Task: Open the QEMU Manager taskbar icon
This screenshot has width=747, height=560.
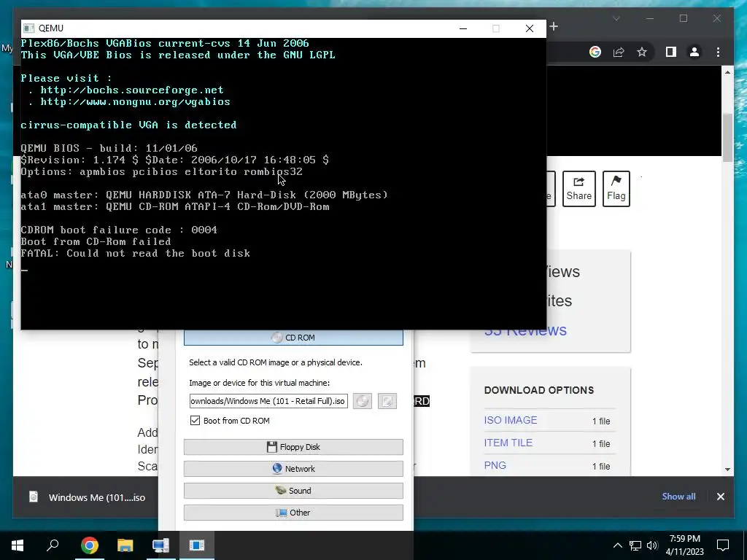Action: click(161, 545)
